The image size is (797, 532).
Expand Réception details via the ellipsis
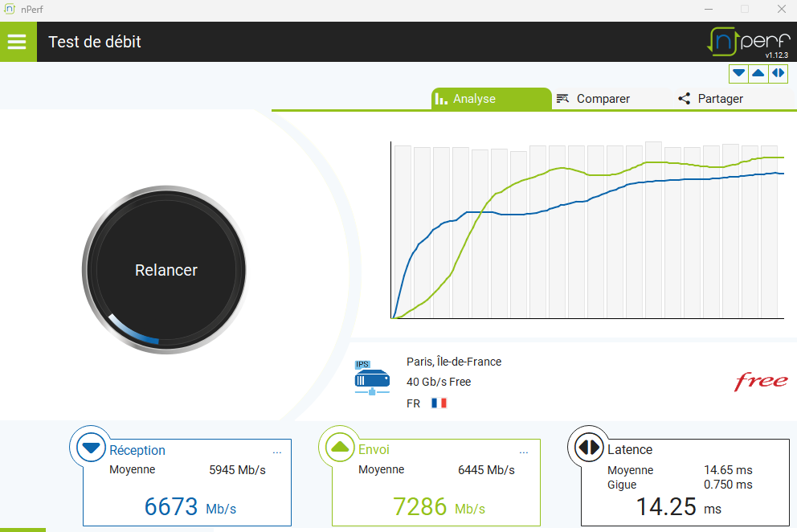[277, 452]
